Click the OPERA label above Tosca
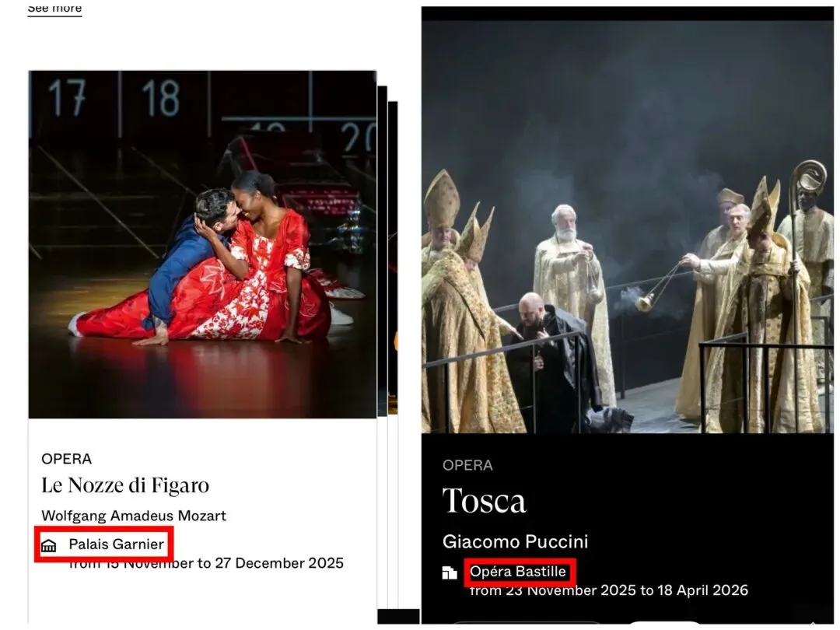Image resolution: width=840 pixels, height=630 pixels. click(467, 465)
